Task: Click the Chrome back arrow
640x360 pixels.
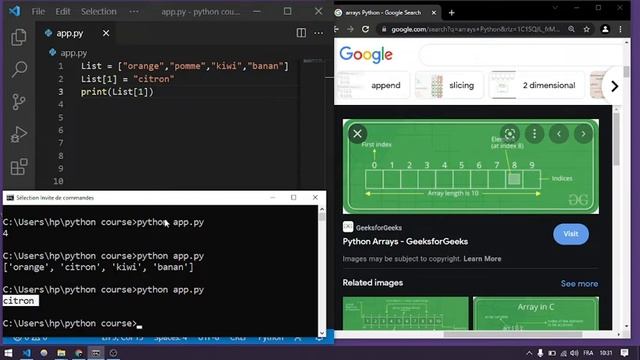Action: click(x=337, y=29)
